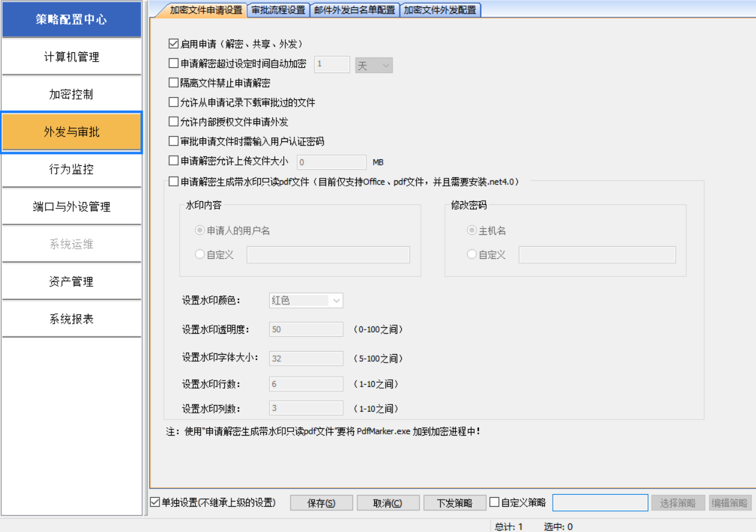
Task: Uncheck 启用申请（解密、共享、外发）
Action: click(174, 44)
